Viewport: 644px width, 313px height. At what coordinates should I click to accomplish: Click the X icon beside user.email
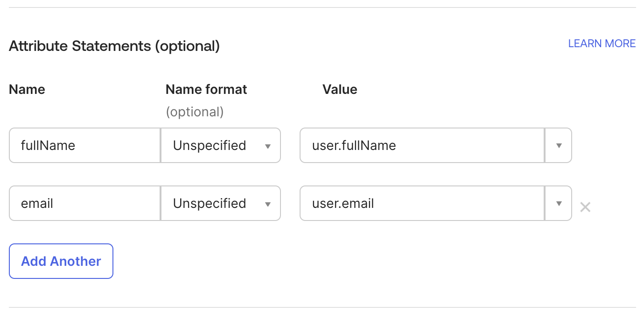[585, 207]
